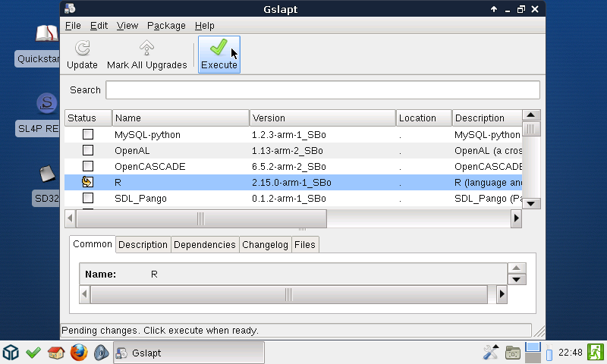Click the battery indicator tray icon

(549, 353)
